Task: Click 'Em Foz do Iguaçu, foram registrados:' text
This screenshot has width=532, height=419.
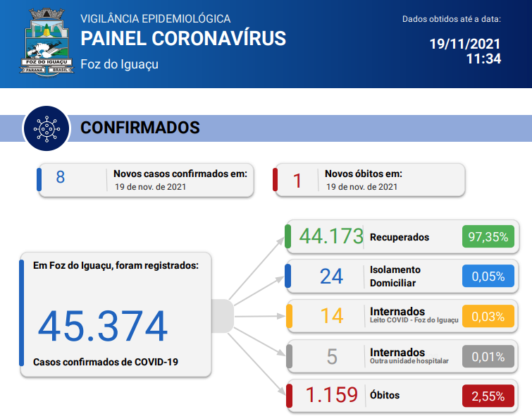Action: click(x=116, y=265)
